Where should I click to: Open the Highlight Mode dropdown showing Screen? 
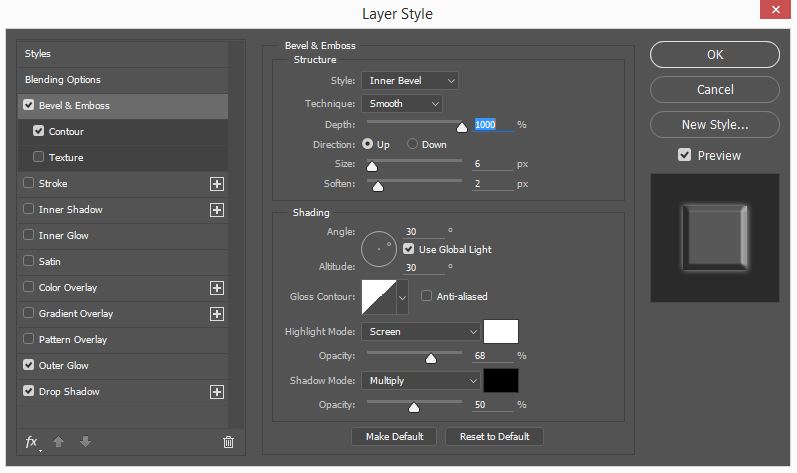421,332
